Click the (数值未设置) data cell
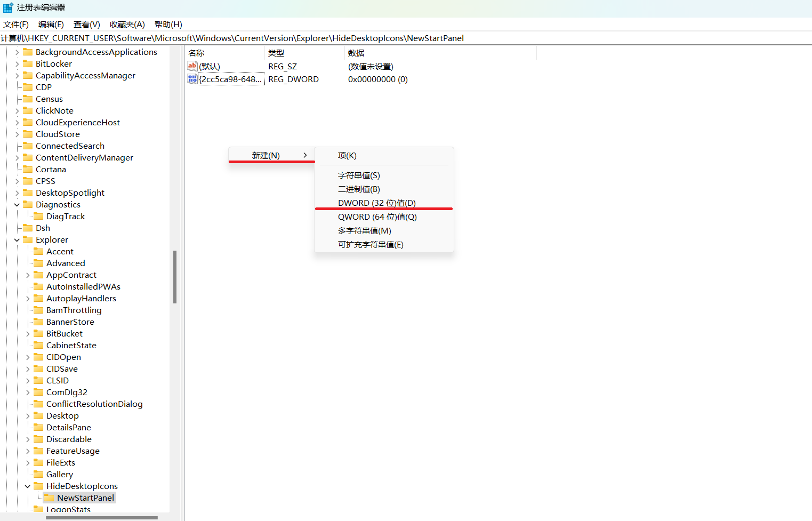 371,66
